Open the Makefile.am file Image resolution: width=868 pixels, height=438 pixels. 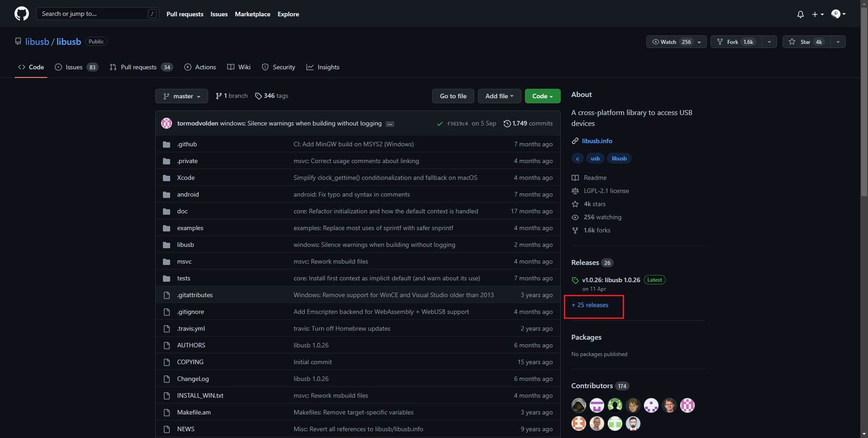pyautogui.click(x=194, y=412)
